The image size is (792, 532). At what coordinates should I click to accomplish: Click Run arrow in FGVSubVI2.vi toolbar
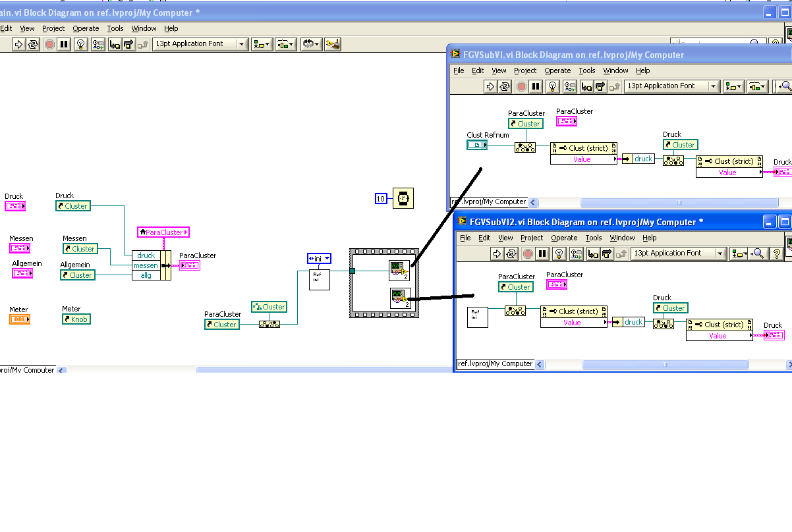coord(496,253)
